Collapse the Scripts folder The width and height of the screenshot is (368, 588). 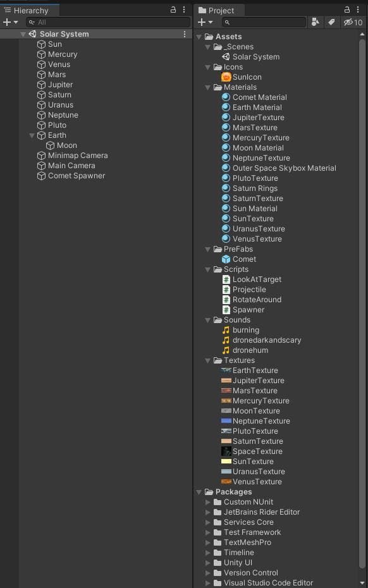coord(208,269)
